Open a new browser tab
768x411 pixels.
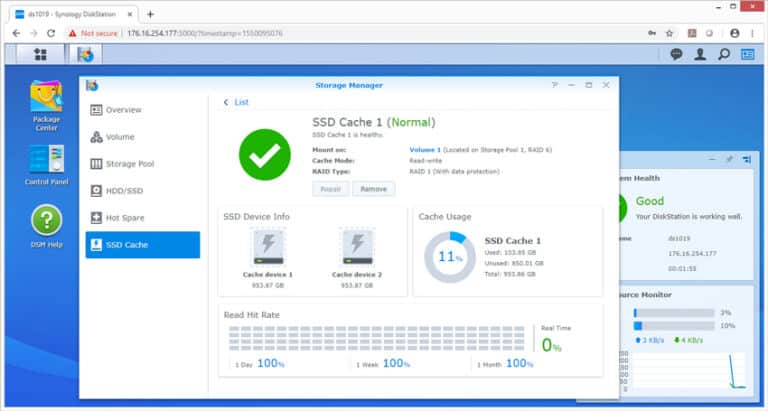click(150, 14)
